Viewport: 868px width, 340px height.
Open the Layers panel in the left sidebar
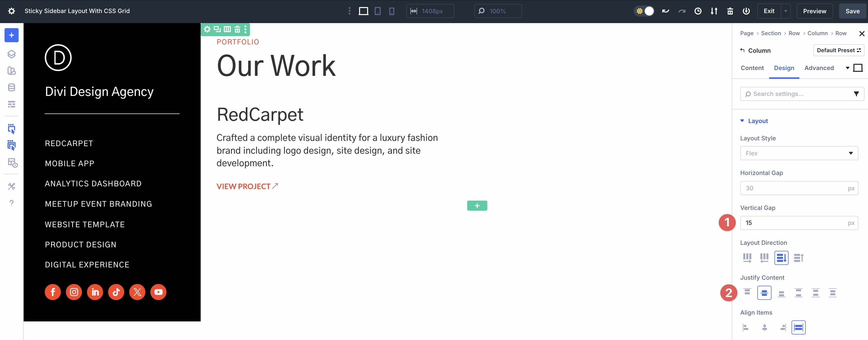pyautogui.click(x=12, y=54)
